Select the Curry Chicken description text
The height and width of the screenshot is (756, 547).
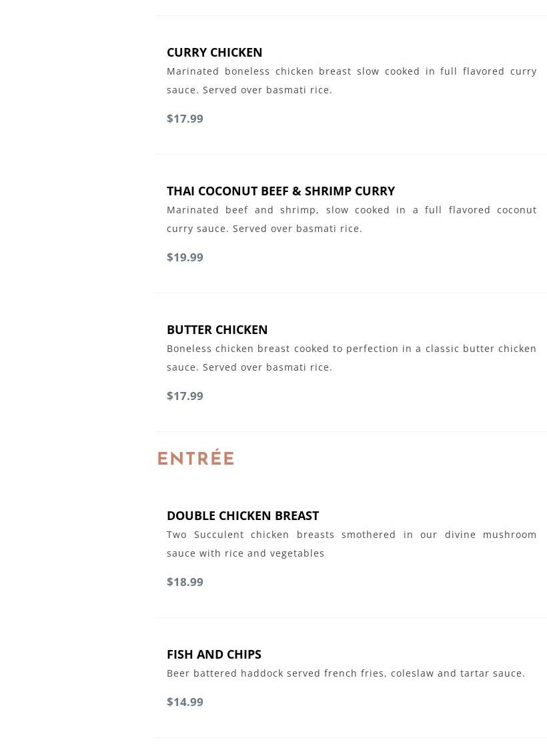click(351, 80)
